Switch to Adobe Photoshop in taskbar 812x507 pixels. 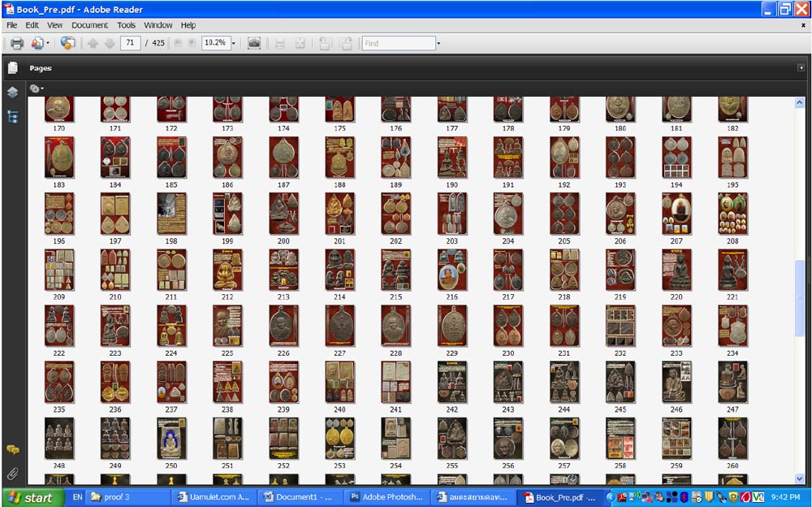386,497
